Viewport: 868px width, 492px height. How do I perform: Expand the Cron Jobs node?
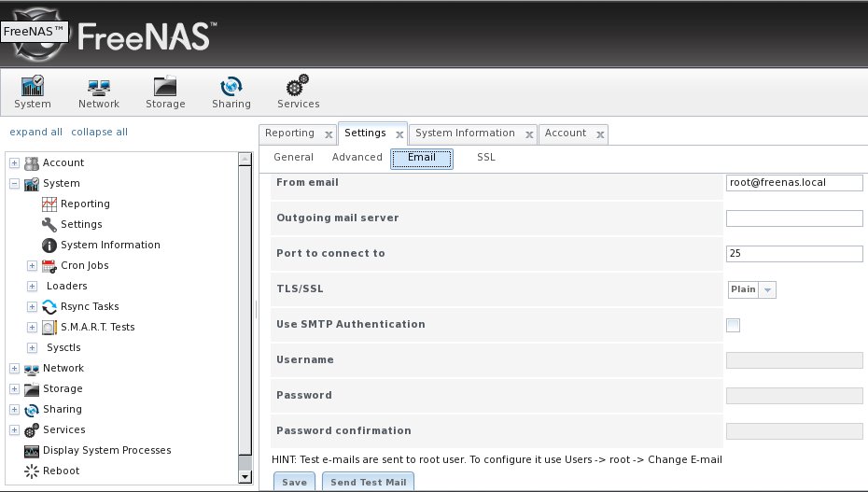32,266
